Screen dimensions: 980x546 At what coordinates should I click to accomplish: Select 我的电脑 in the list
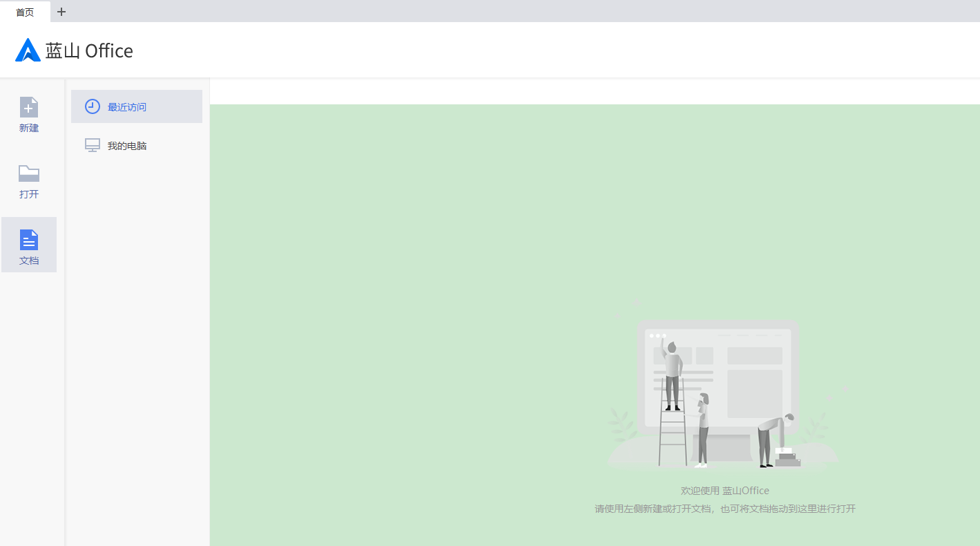[137, 146]
